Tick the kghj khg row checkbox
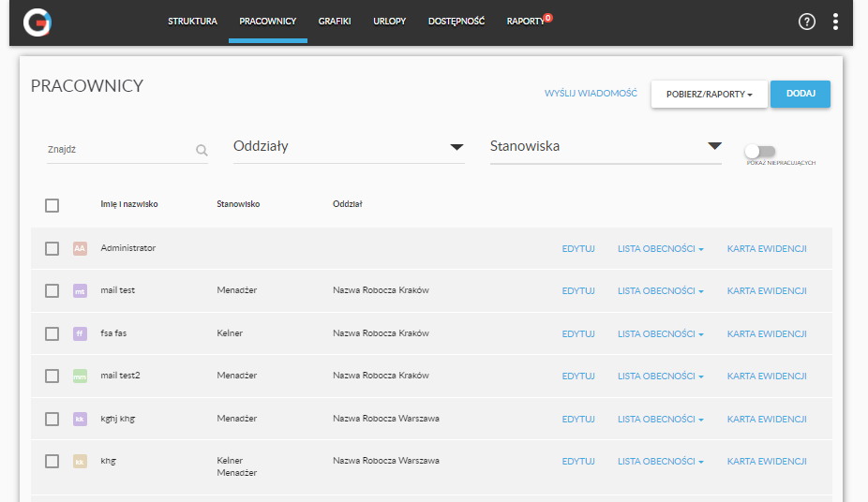Screen dimensions: 868x502 (x=52, y=419)
